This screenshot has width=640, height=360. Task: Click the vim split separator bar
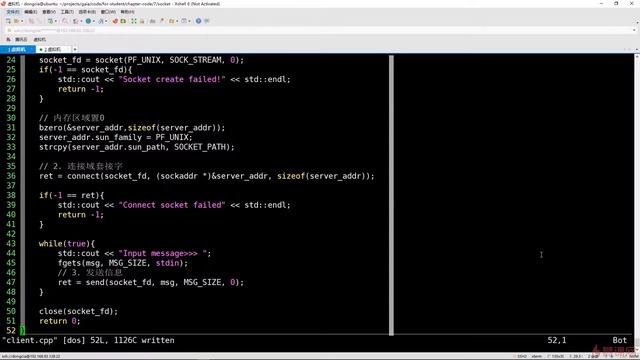click(x=391, y=195)
